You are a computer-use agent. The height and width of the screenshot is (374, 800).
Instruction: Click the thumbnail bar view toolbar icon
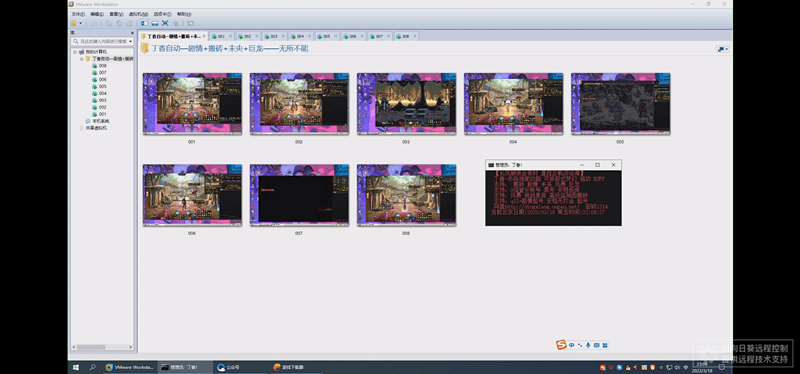[x=155, y=23]
